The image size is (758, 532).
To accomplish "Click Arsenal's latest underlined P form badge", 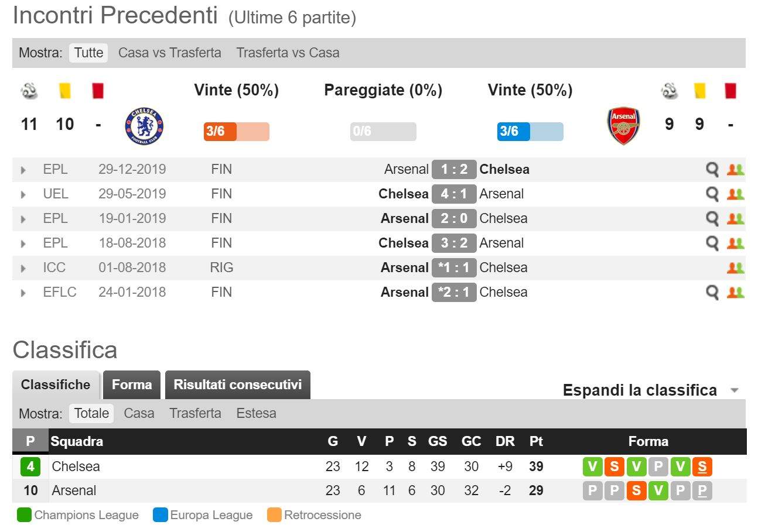I will click(x=702, y=490).
